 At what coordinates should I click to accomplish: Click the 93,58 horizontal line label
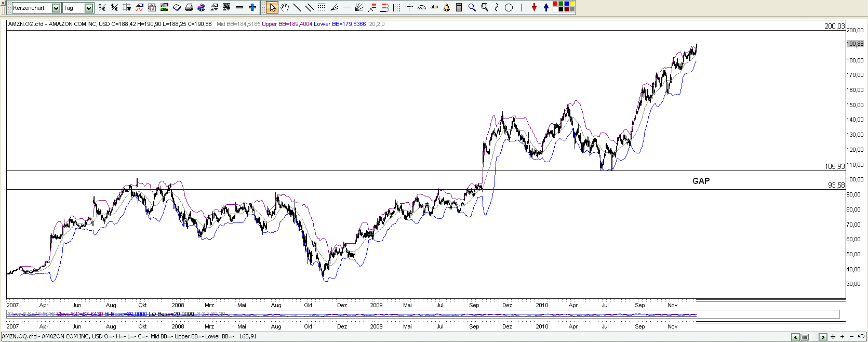pos(836,185)
